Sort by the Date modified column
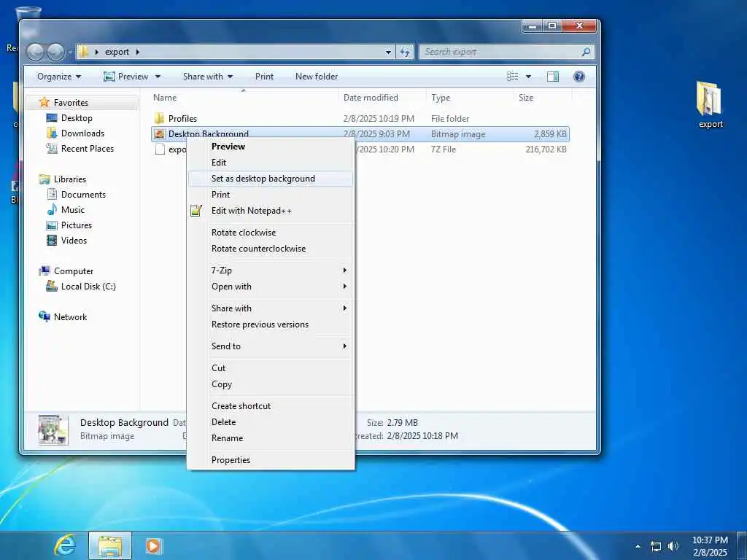The height and width of the screenshot is (560, 747). tap(382, 98)
